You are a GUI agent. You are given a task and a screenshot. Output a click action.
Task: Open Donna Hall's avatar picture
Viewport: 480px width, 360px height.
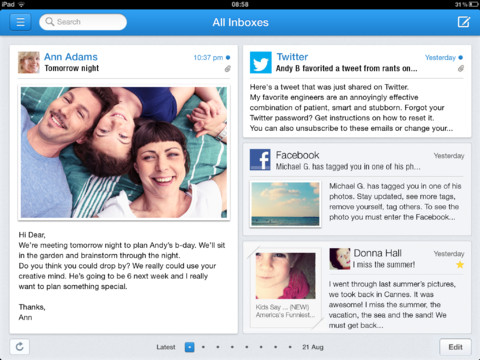[x=340, y=259]
